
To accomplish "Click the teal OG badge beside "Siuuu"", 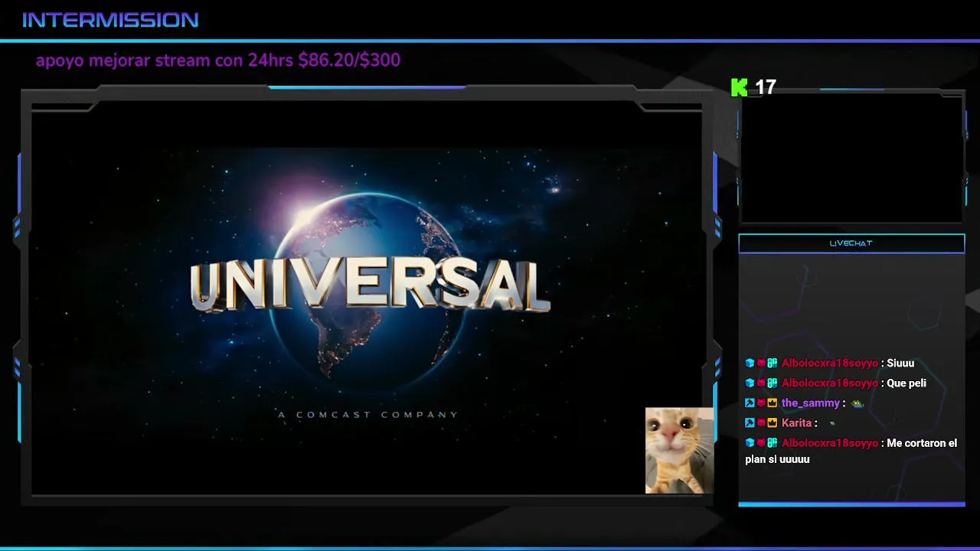I will [x=773, y=364].
